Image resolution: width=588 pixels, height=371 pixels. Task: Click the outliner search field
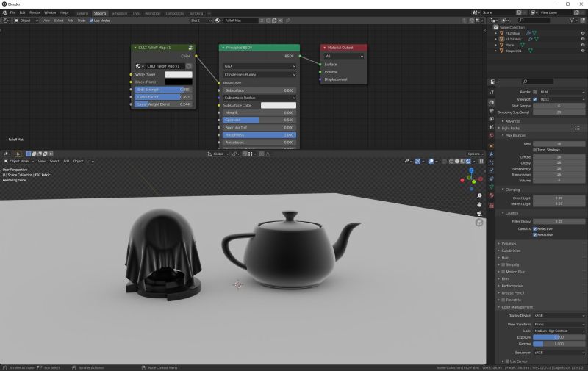pyautogui.click(x=534, y=21)
